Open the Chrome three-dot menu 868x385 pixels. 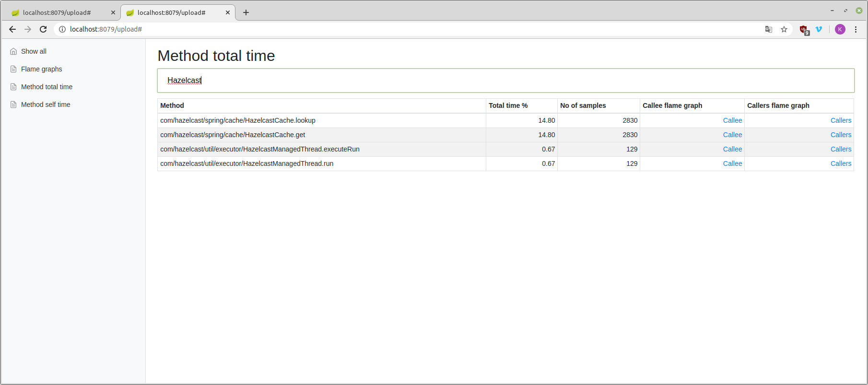point(856,29)
